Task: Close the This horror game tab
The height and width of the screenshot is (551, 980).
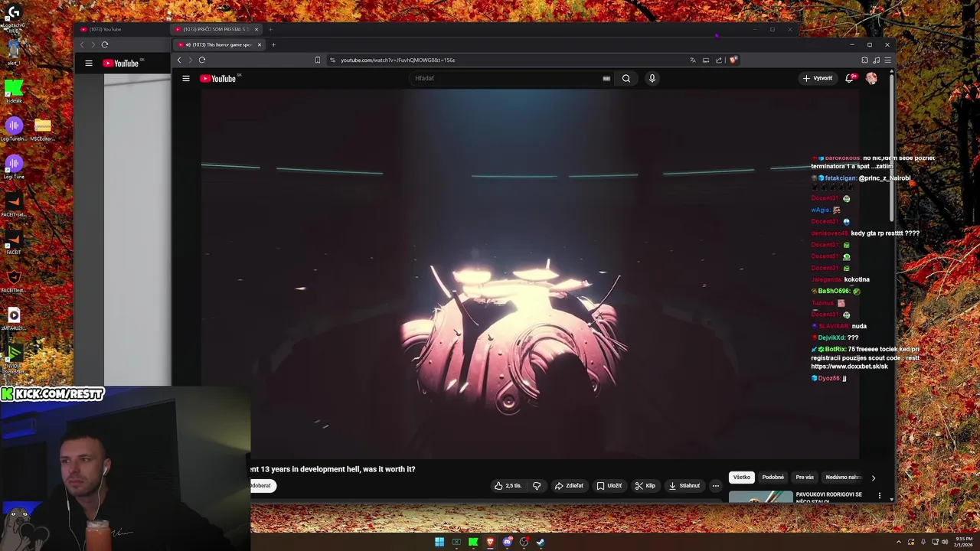Action: click(259, 44)
